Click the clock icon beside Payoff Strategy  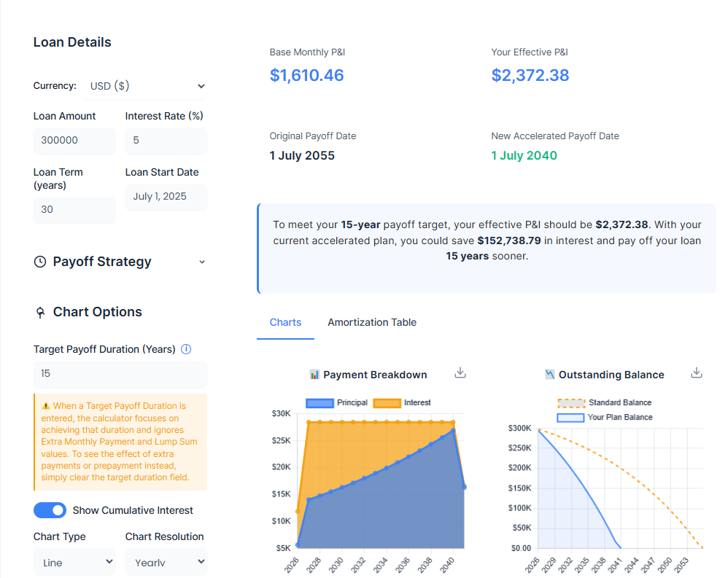pyautogui.click(x=40, y=261)
